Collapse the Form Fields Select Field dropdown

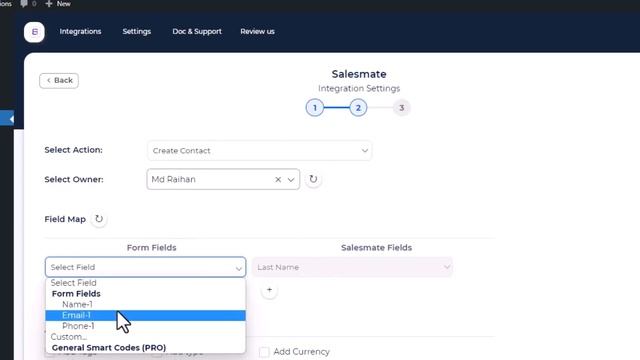[x=145, y=267]
